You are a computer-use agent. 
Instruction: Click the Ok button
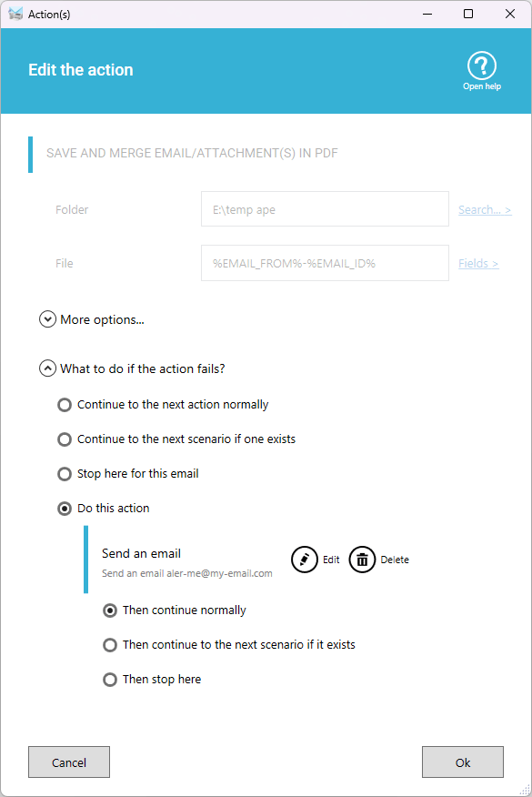pos(462,762)
